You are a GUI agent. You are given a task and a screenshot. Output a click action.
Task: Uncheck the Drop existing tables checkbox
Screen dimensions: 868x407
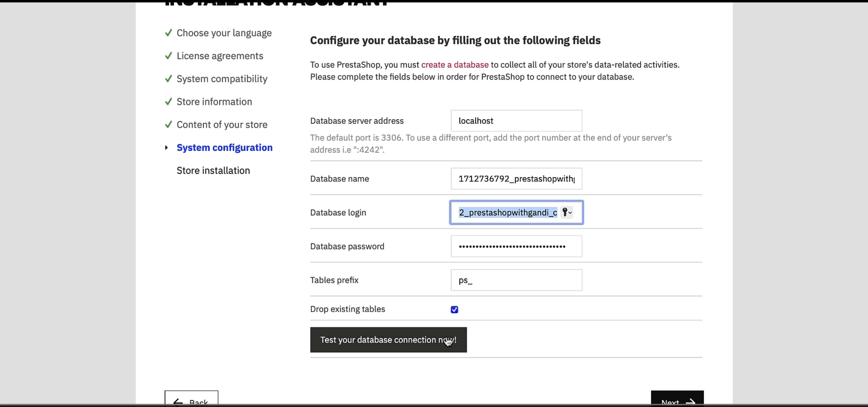(454, 309)
